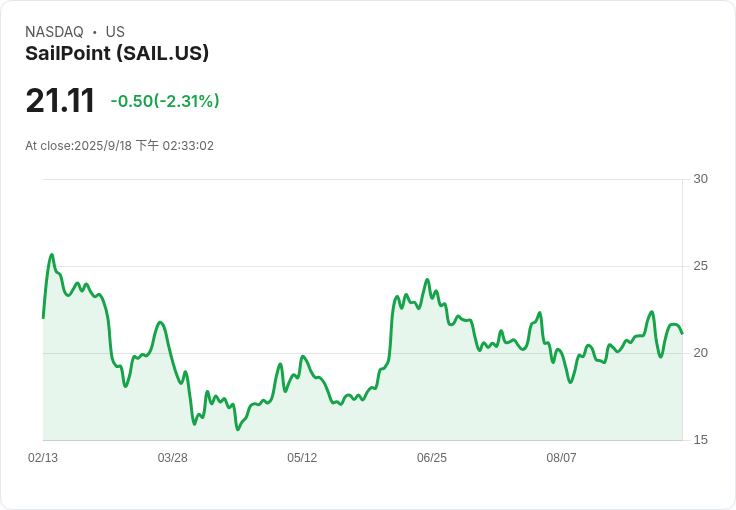Click the rightmost end of the price line
Screen dimensions: 736x510
[682, 333]
